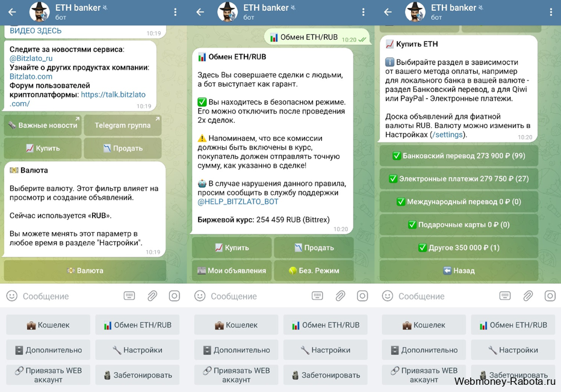Image resolution: width=561 pixels, height=392 pixels.
Task: Follow the @HELP_BITZLATO_BOT link
Action: pos(238,201)
